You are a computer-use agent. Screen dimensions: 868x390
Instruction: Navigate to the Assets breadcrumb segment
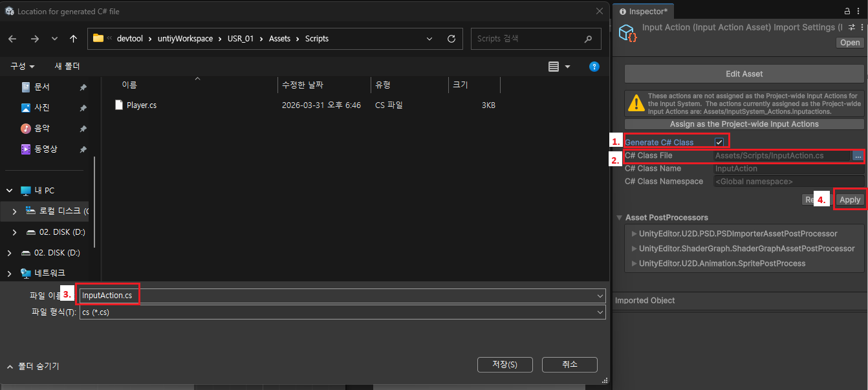tap(279, 39)
